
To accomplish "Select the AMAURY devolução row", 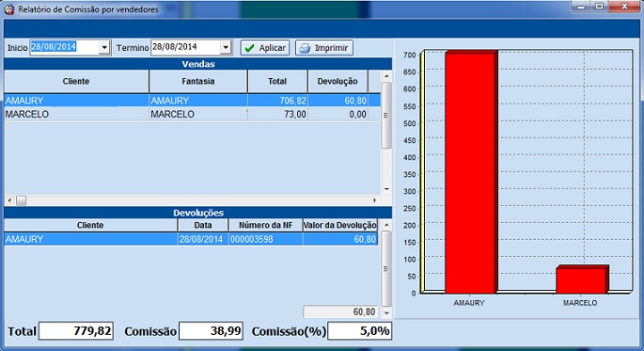I will coord(191,239).
